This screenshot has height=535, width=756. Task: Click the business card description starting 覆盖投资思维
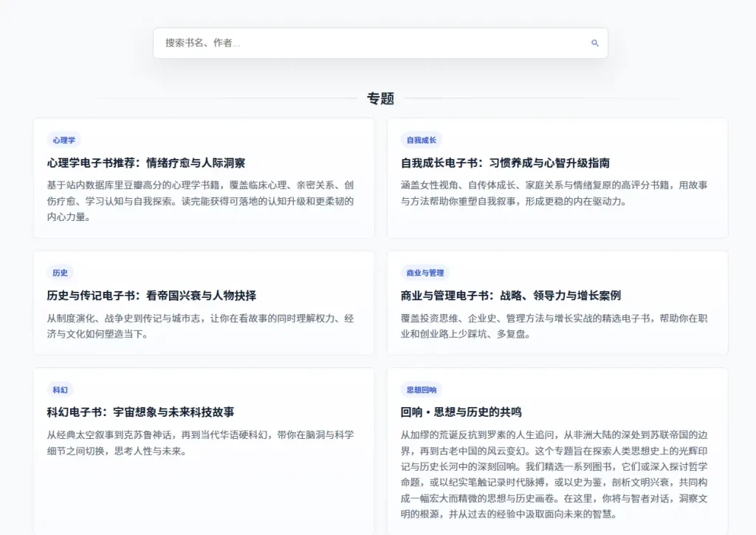click(554, 326)
